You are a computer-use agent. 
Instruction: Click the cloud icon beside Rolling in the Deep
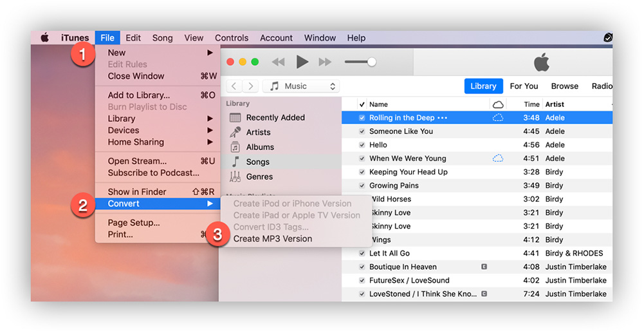tap(497, 118)
